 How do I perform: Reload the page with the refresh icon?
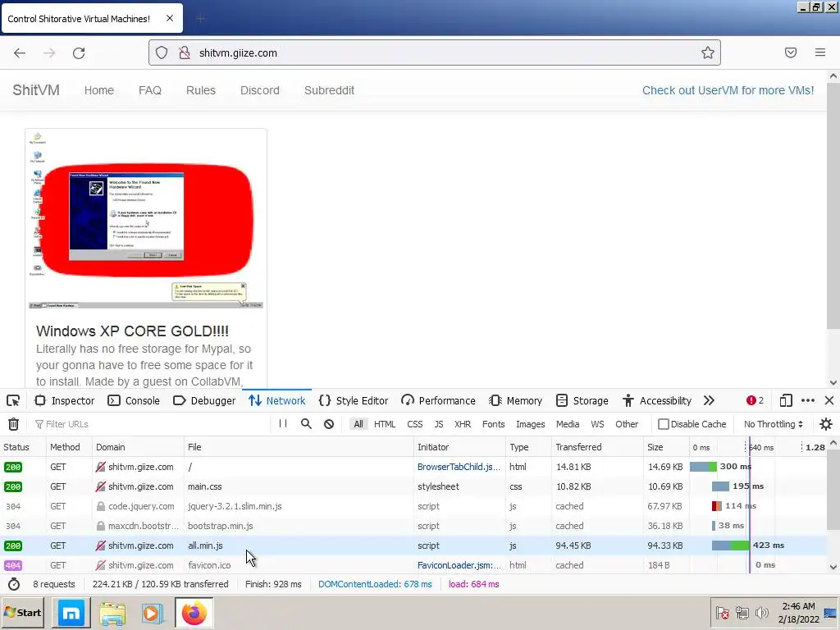point(79,52)
